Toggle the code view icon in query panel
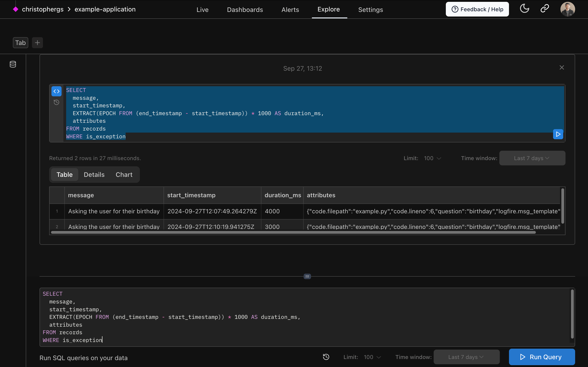Screen dimensions: 588x367 [56, 92]
